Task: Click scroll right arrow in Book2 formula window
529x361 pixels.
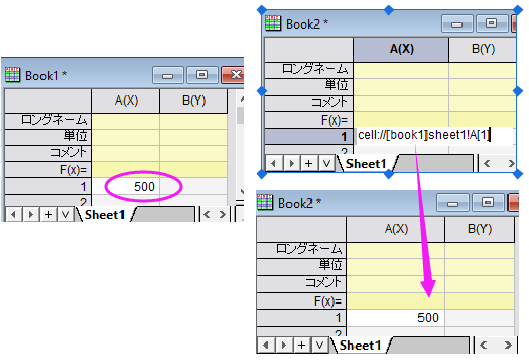Action: (x=511, y=163)
